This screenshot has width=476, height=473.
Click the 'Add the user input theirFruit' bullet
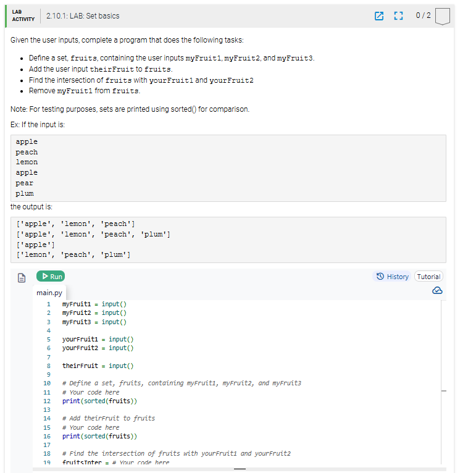[x=101, y=69]
